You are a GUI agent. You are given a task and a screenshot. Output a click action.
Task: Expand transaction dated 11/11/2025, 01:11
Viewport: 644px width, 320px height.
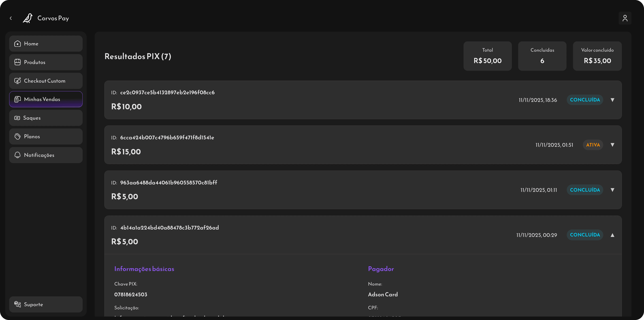pyautogui.click(x=612, y=190)
